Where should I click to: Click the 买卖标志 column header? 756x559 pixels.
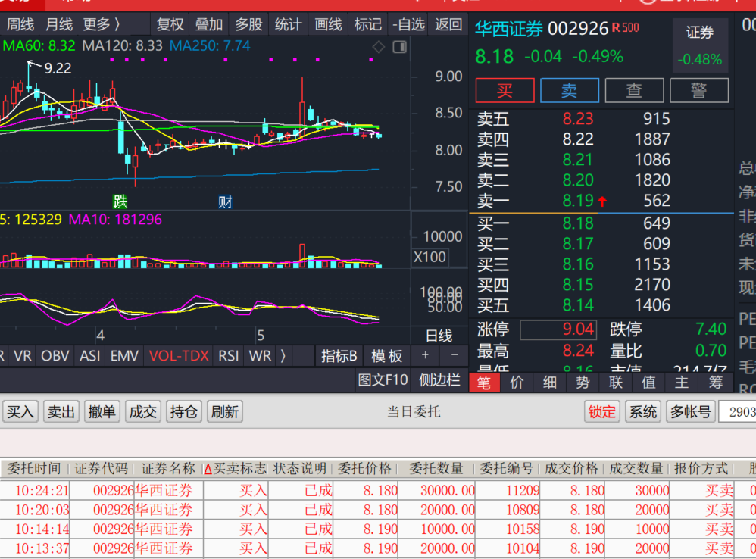click(x=236, y=468)
